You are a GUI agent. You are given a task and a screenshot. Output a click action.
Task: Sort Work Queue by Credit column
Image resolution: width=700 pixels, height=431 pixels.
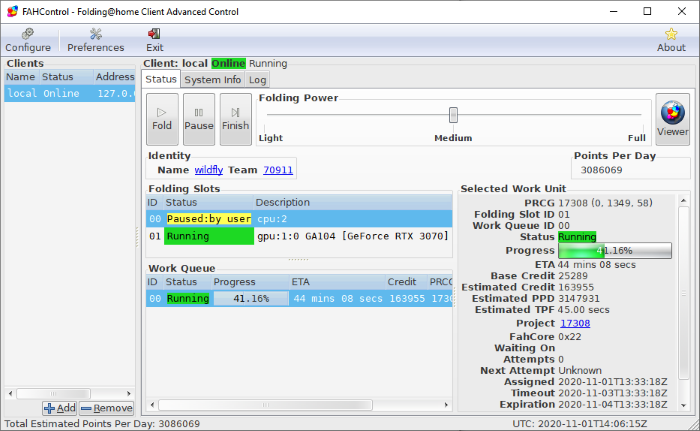(x=406, y=282)
